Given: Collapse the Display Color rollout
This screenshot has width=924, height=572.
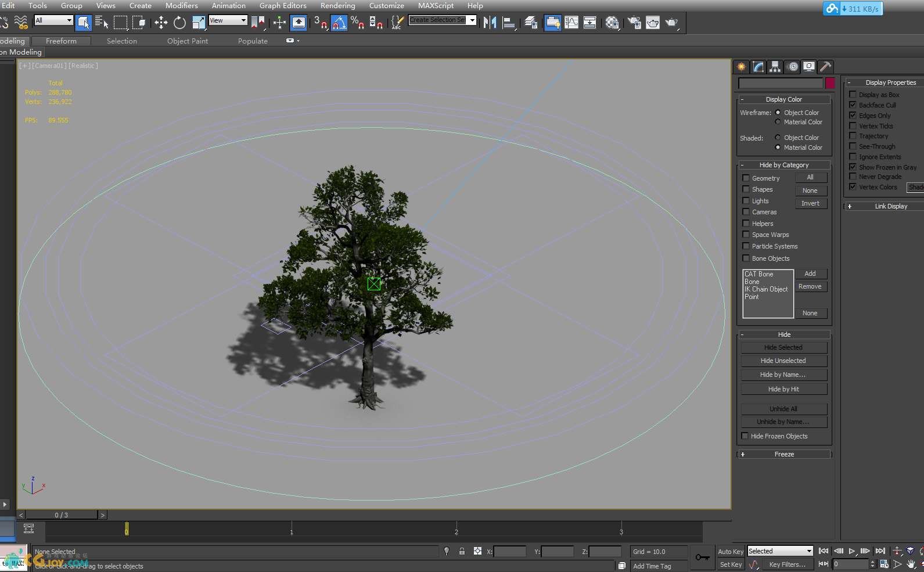Looking at the screenshot, I should (784, 99).
